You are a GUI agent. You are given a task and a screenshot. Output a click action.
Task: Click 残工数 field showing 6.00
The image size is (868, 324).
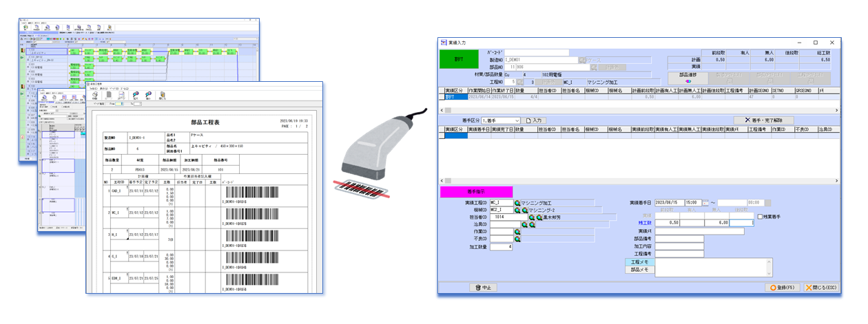pos(716,223)
